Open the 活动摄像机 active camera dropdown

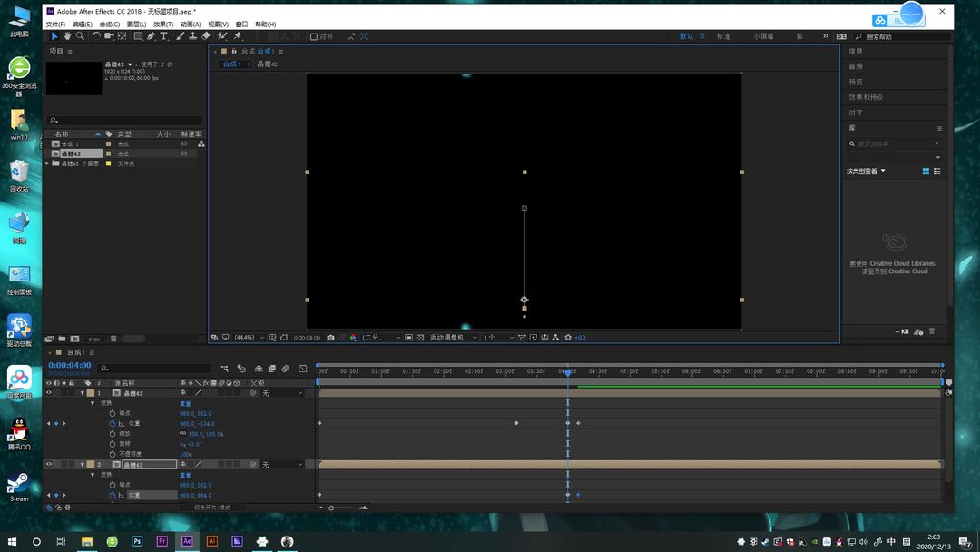pos(453,338)
